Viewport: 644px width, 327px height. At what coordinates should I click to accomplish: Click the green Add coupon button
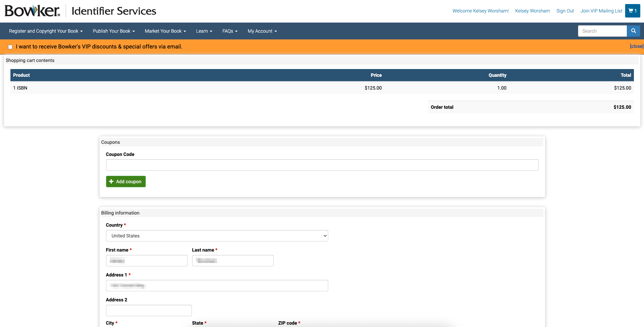tap(126, 182)
